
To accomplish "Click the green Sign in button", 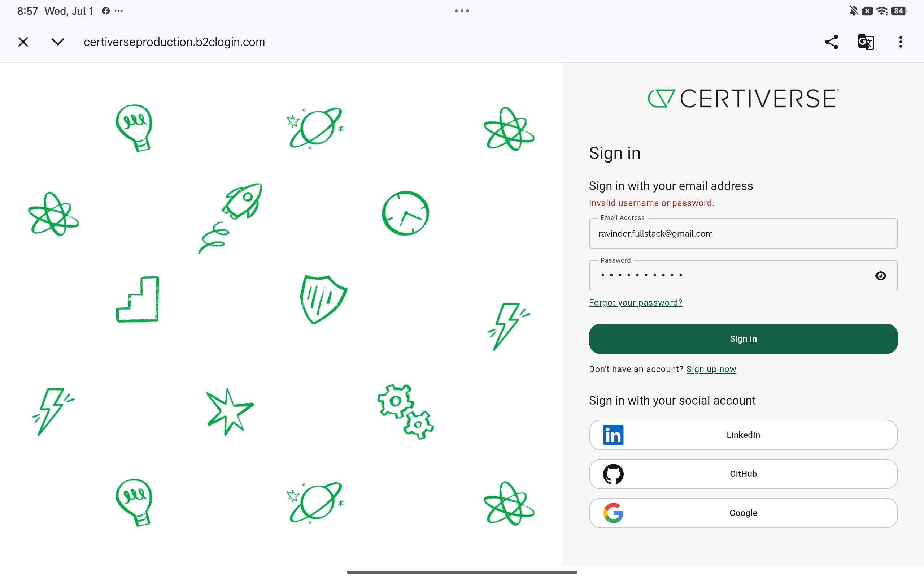I will (743, 339).
